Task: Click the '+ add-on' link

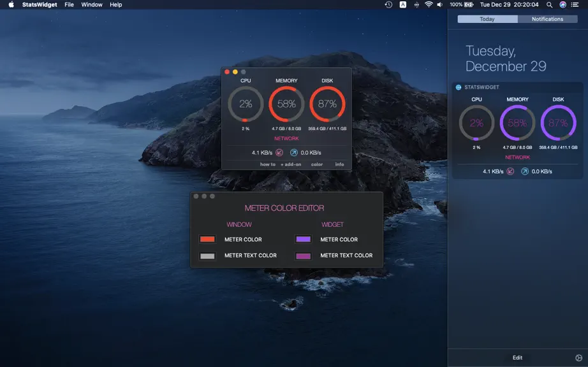Action: click(291, 164)
